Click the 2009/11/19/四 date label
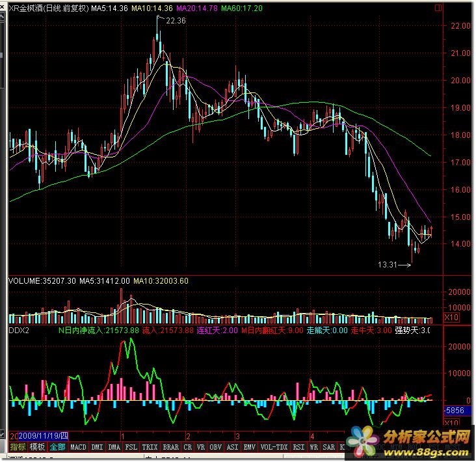 pos(44,436)
